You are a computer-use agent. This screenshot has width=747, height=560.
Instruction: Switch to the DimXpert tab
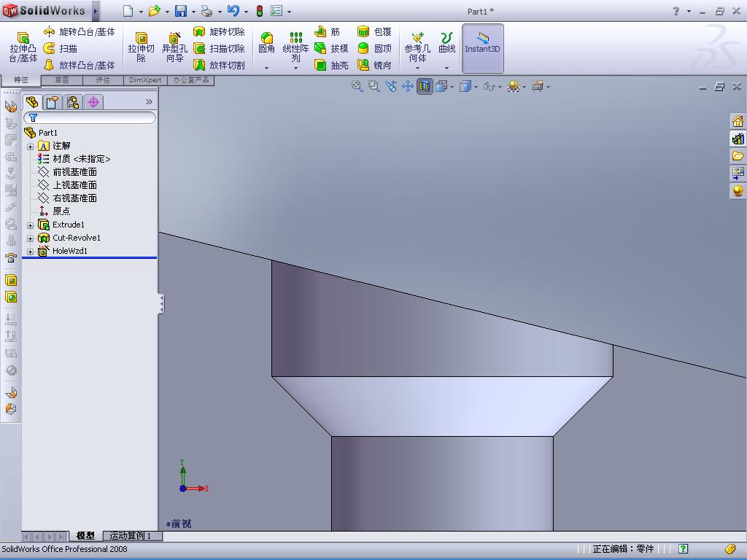(145, 80)
